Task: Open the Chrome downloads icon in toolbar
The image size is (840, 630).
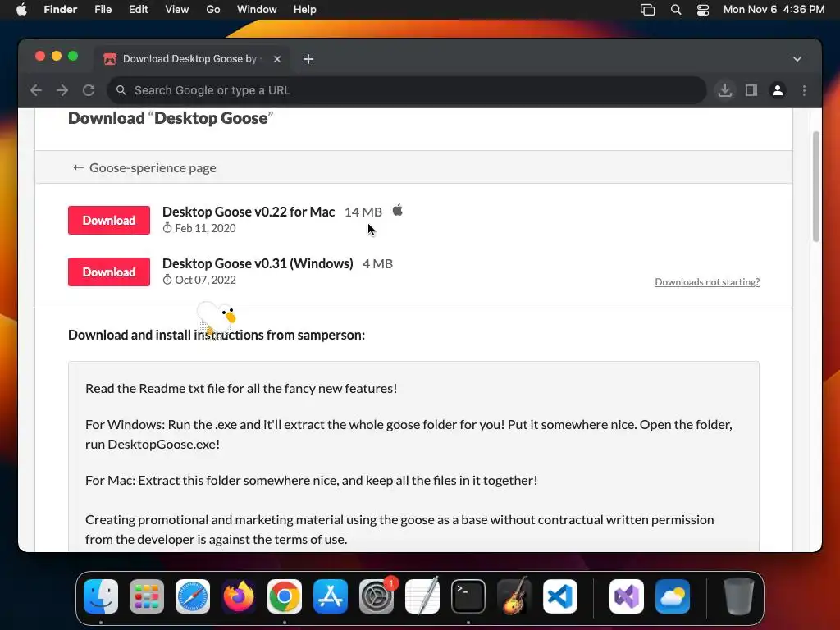Action: (x=725, y=90)
